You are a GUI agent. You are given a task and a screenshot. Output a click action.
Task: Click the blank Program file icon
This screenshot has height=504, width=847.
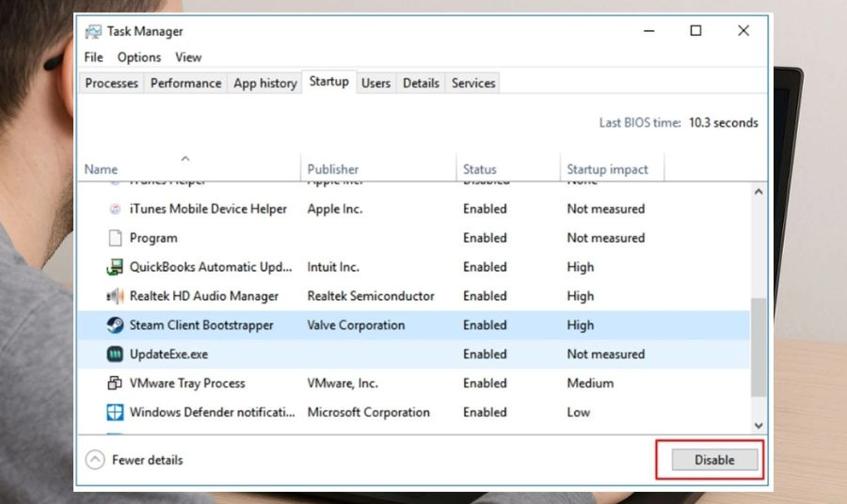click(x=115, y=238)
